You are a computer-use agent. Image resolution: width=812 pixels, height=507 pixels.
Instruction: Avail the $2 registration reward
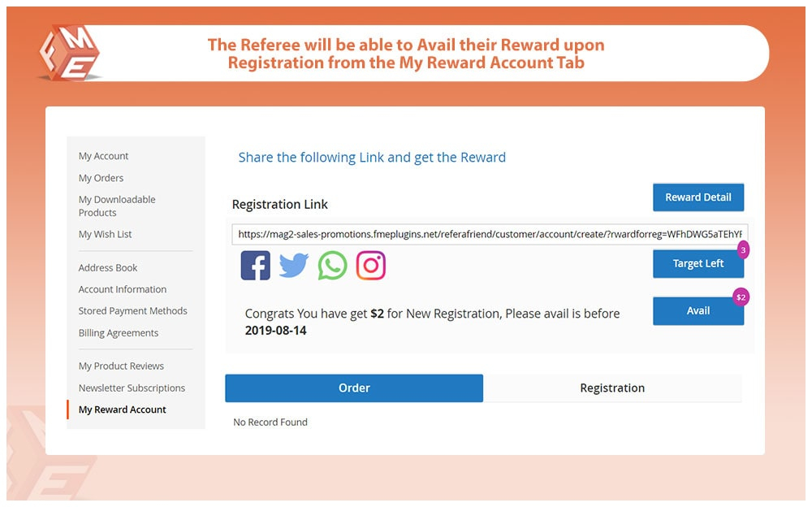(698, 311)
